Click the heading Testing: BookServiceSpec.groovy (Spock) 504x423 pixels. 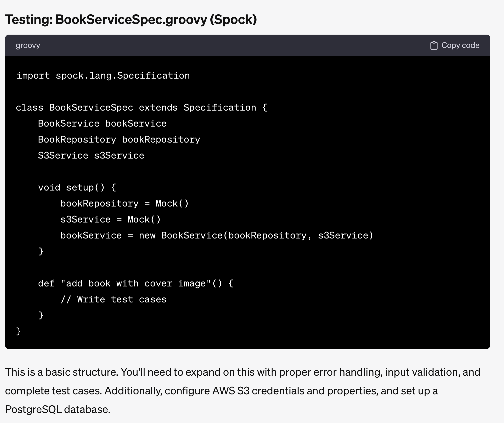click(x=131, y=19)
